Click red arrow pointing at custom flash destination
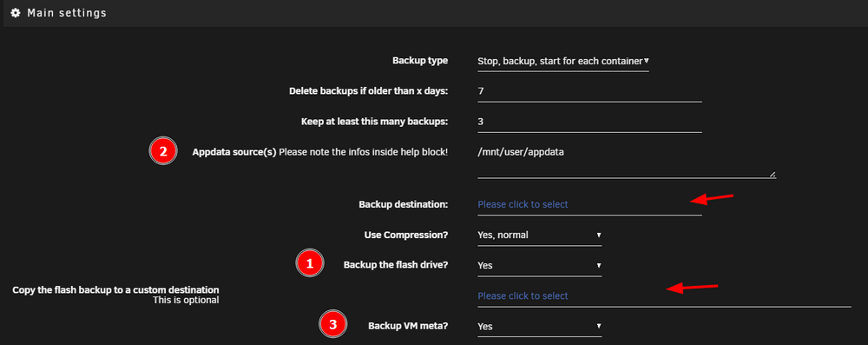The height and width of the screenshot is (345, 868). click(692, 288)
